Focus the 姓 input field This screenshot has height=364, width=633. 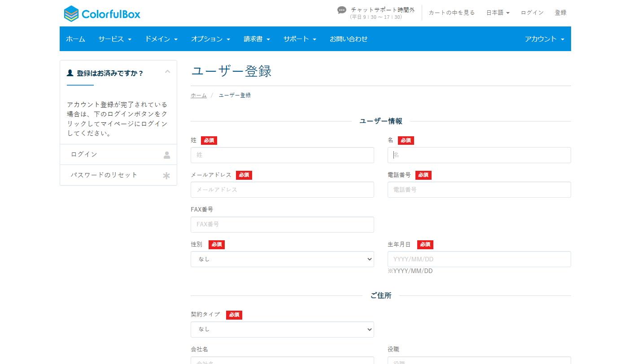pyautogui.click(x=282, y=155)
